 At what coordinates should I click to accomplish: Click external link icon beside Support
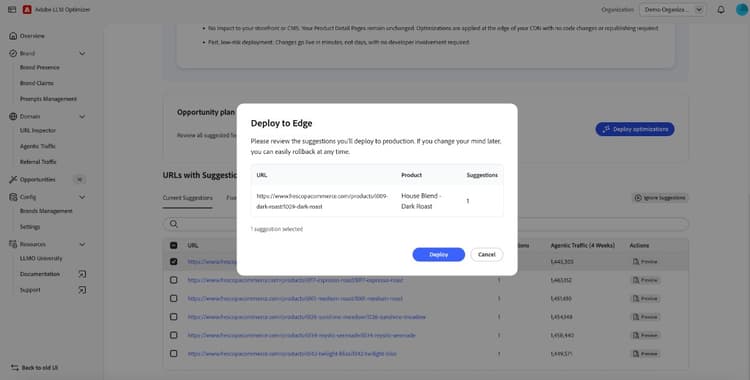[x=82, y=290]
